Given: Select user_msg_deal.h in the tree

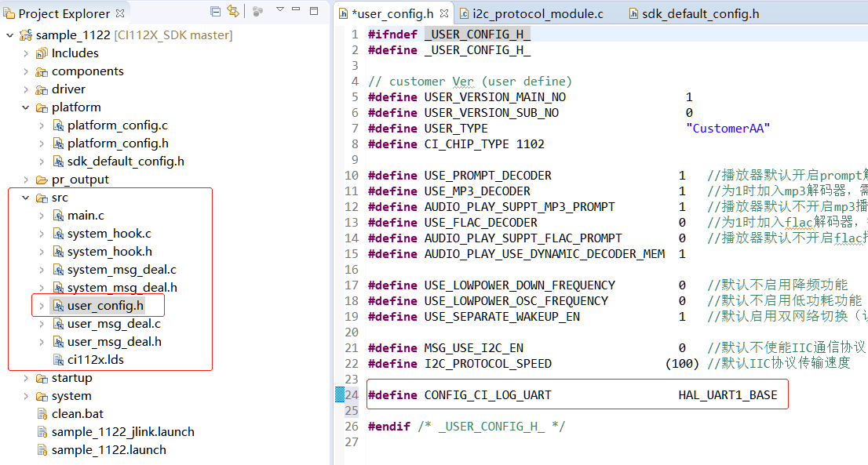Looking at the screenshot, I should click(x=115, y=342).
